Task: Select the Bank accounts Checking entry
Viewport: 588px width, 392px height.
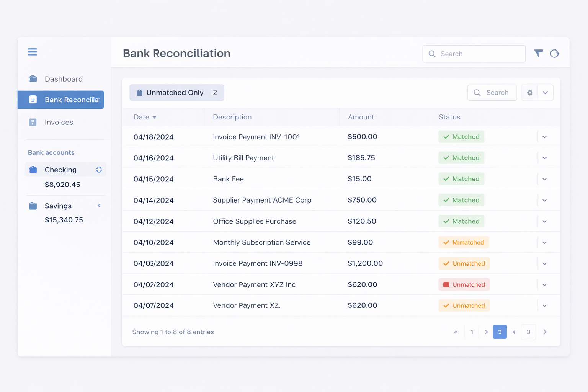Action: coord(60,170)
